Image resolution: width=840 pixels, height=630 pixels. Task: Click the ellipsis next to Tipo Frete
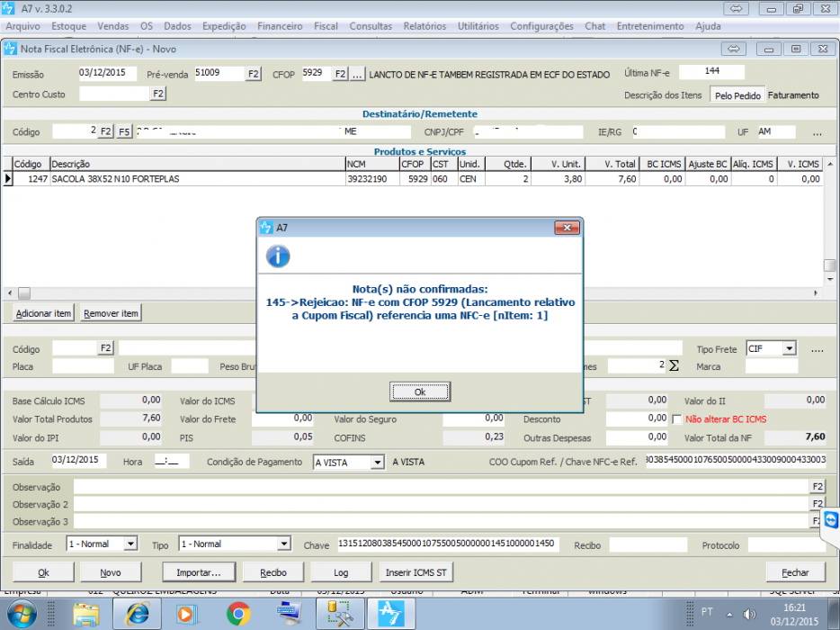click(x=817, y=349)
